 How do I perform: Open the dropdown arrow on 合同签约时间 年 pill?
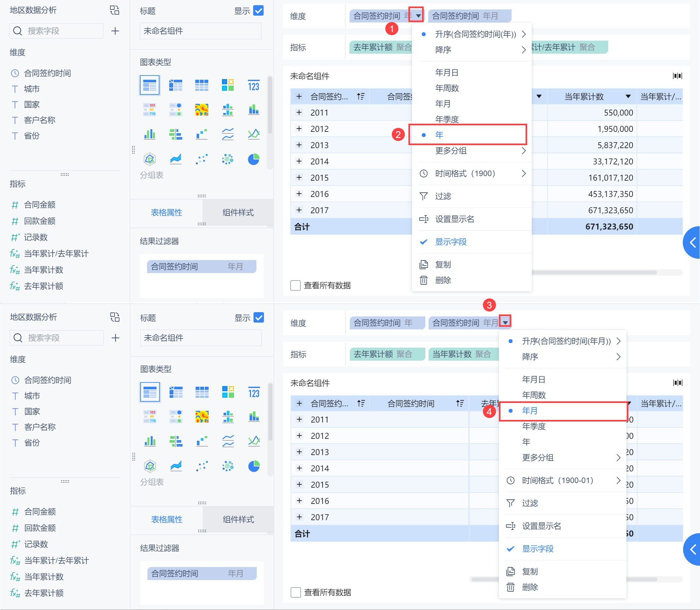(x=418, y=16)
